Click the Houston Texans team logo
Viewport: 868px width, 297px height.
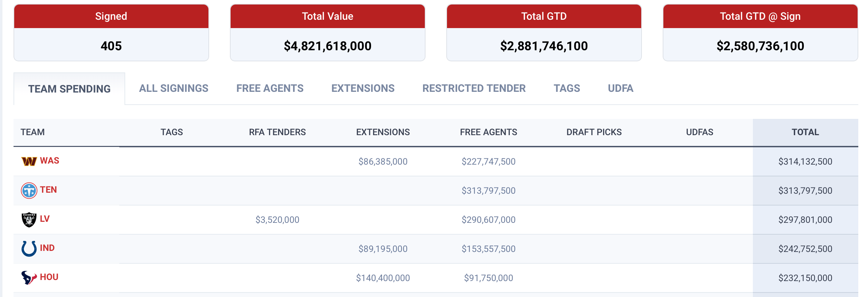point(29,278)
